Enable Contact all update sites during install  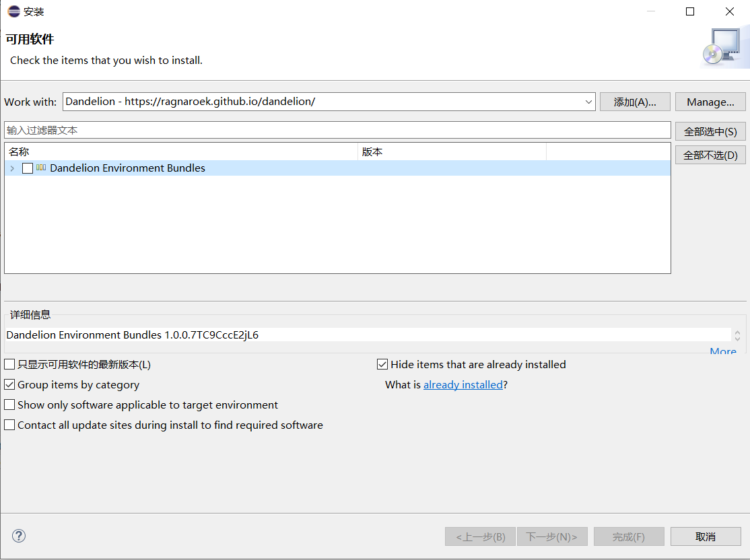[x=9, y=425]
